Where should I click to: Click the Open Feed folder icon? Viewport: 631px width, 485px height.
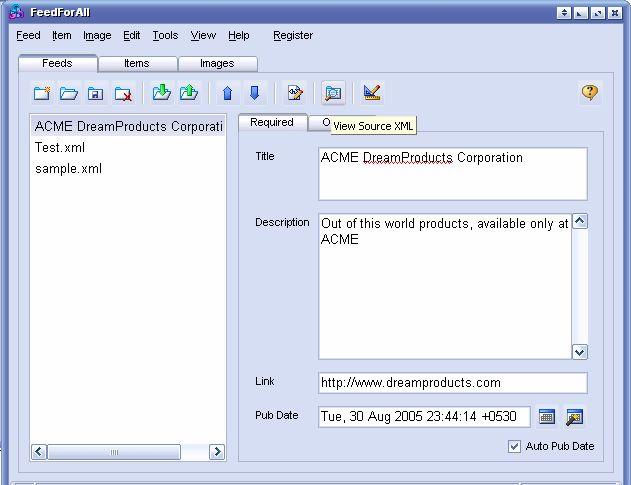(x=69, y=93)
